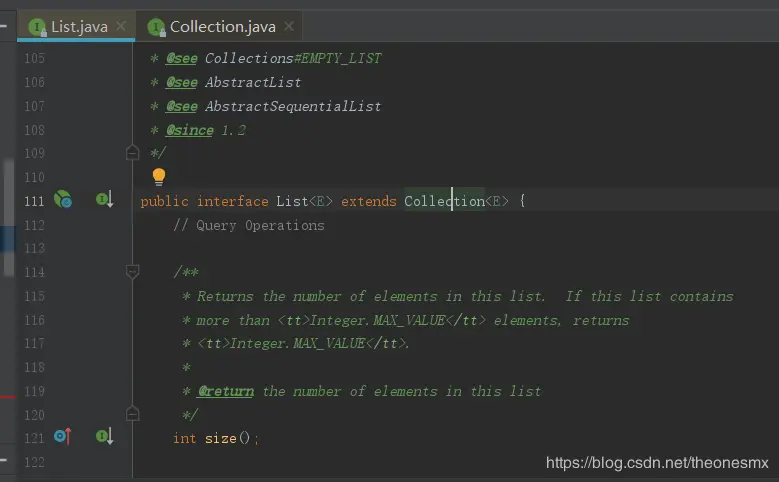
Task: Collapse the comment fold marker at line 114
Action: coord(133,271)
